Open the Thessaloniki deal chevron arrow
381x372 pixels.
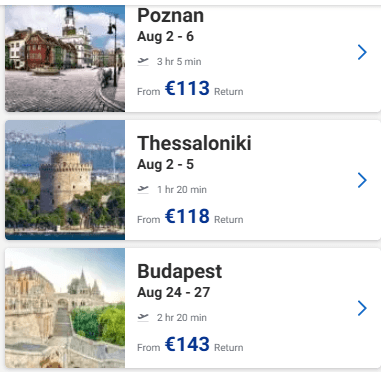(x=362, y=180)
